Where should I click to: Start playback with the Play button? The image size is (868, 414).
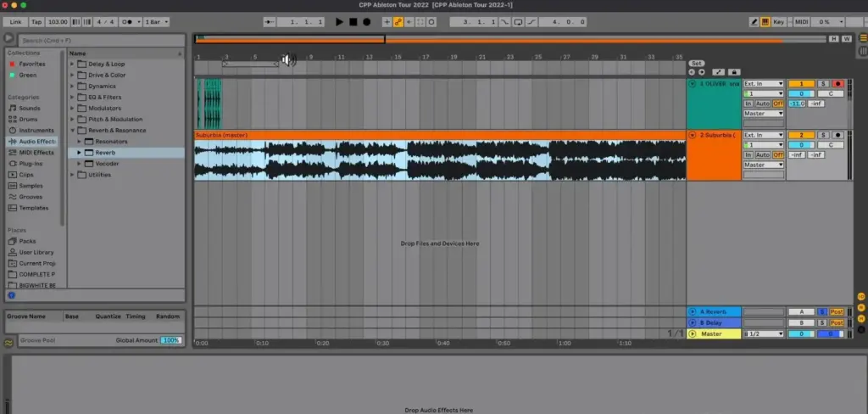pyautogui.click(x=339, y=21)
